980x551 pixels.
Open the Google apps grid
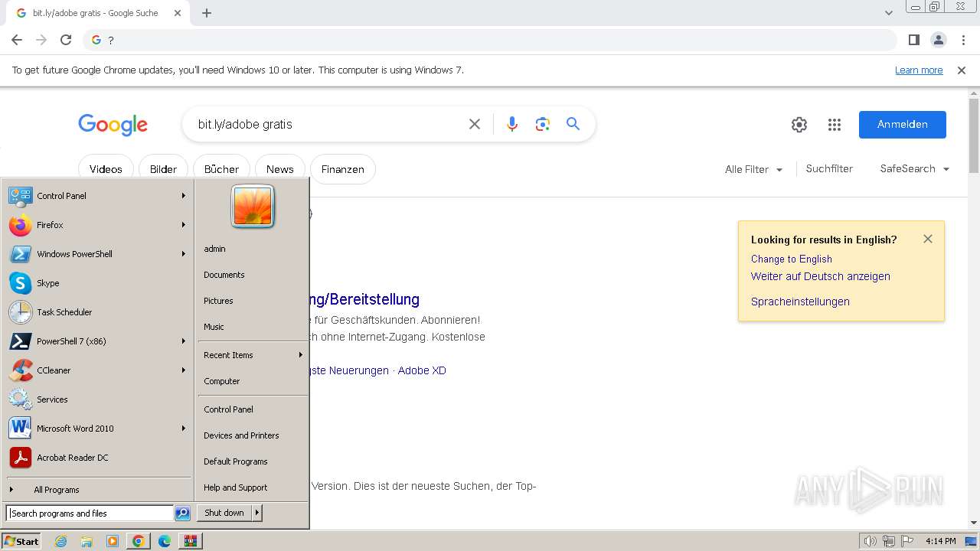tap(835, 125)
